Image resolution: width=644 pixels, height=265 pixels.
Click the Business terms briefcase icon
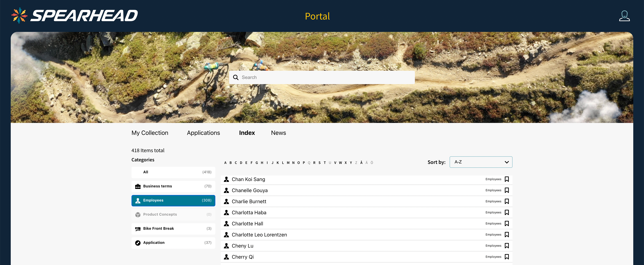click(138, 186)
